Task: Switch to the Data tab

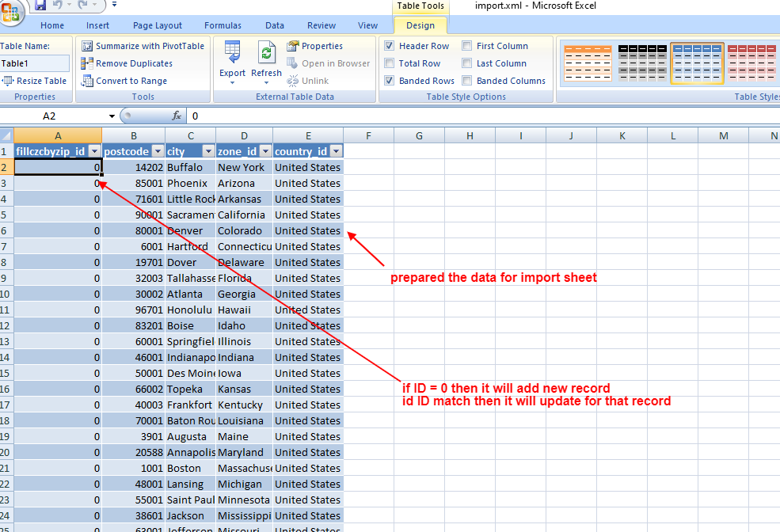Action: coord(275,25)
